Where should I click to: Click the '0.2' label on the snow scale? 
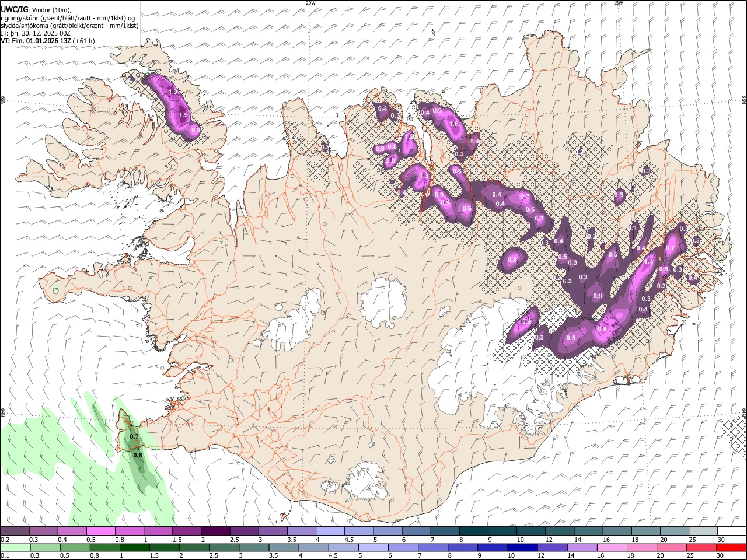point(5,540)
